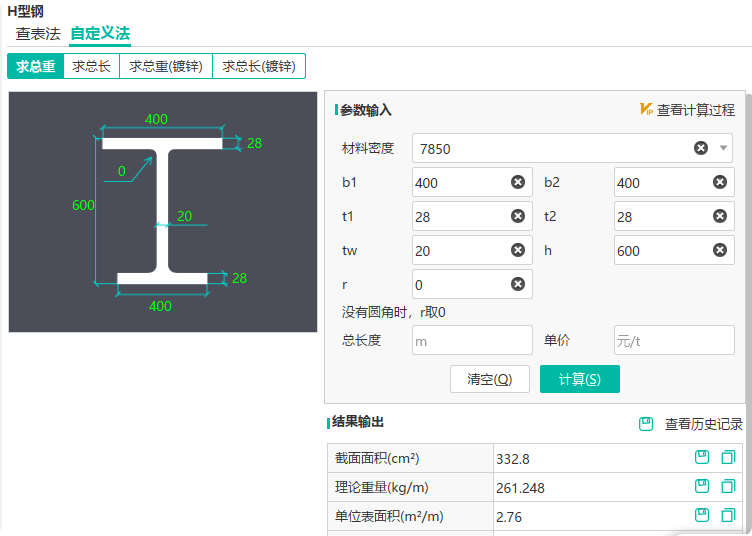Expand the 材料密度 dropdown list

(723, 148)
